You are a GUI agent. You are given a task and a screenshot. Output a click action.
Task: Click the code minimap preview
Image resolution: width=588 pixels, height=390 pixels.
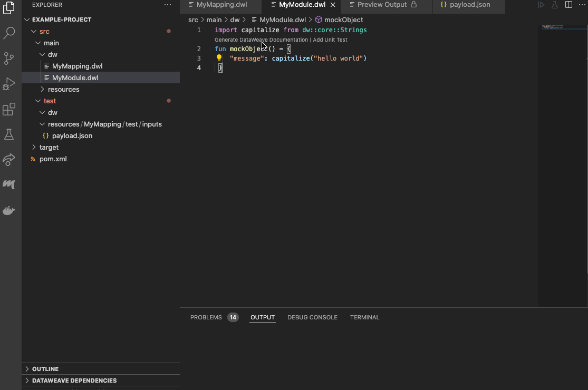point(552,27)
